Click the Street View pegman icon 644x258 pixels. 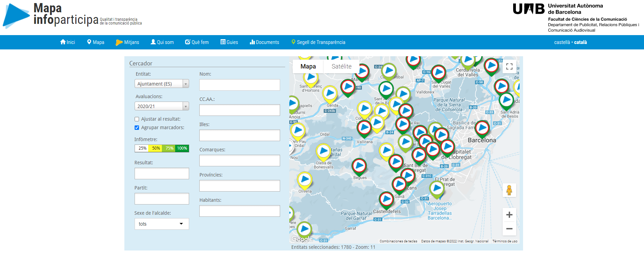click(509, 190)
